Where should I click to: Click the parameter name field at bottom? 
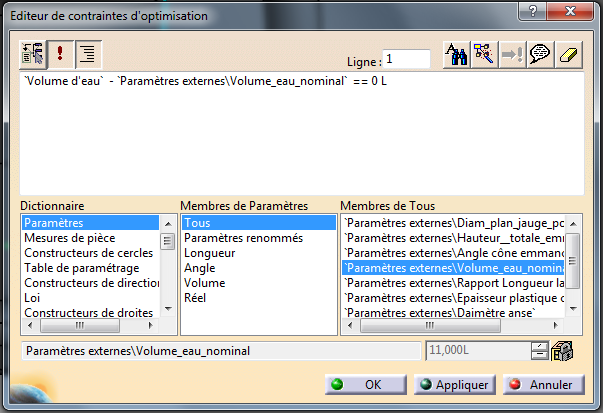coord(221,351)
